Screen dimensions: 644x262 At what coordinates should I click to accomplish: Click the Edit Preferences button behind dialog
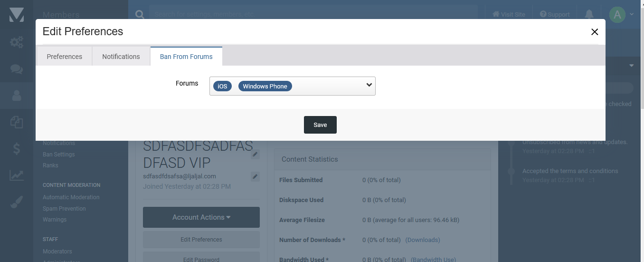pyautogui.click(x=201, y=240)
